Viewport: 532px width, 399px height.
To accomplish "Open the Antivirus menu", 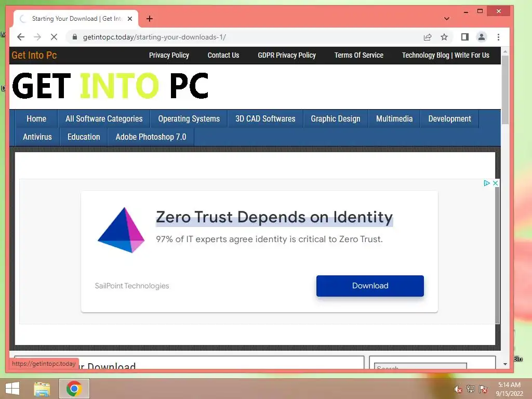I will tap(37, 137).
